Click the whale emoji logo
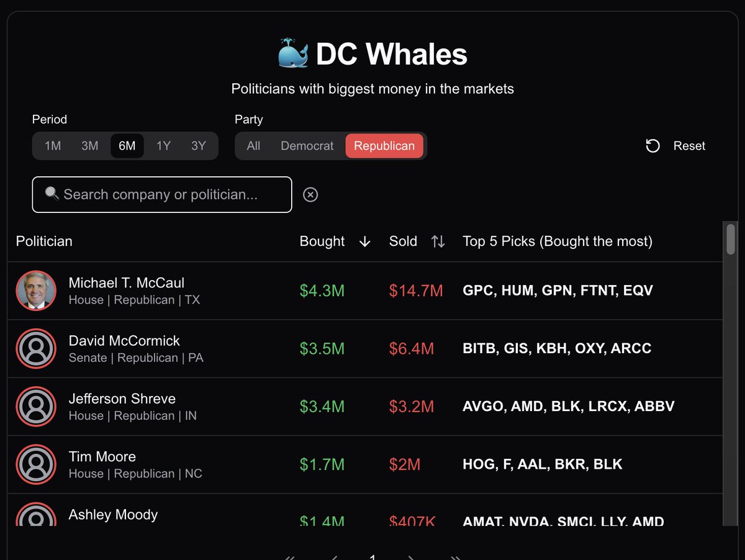 (x=293, y=53)
